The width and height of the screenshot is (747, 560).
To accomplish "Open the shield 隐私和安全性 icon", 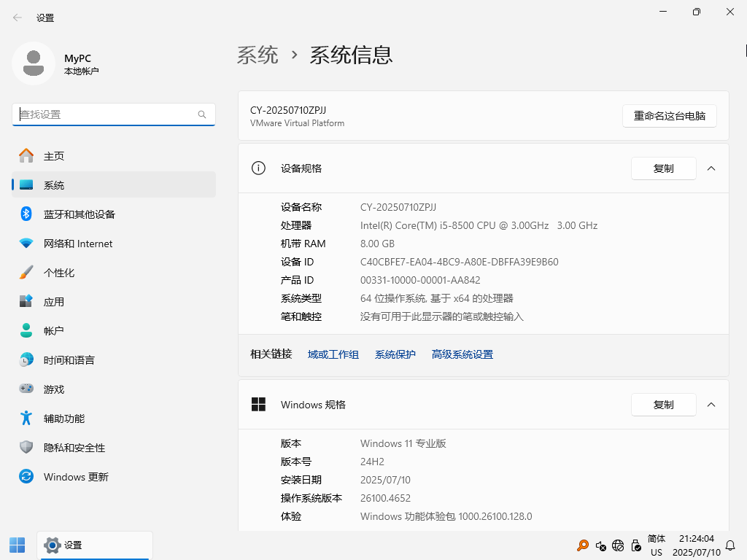I will tap(26, 447).
